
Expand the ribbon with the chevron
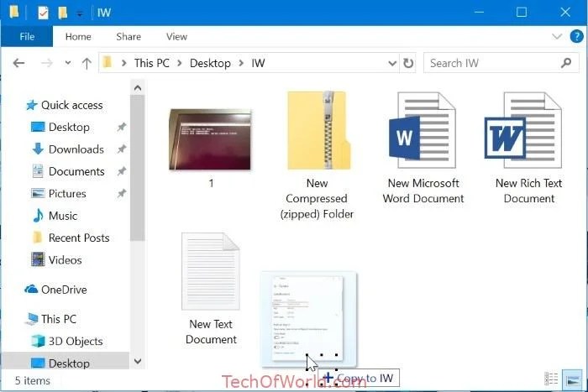[x=557, y=36]
